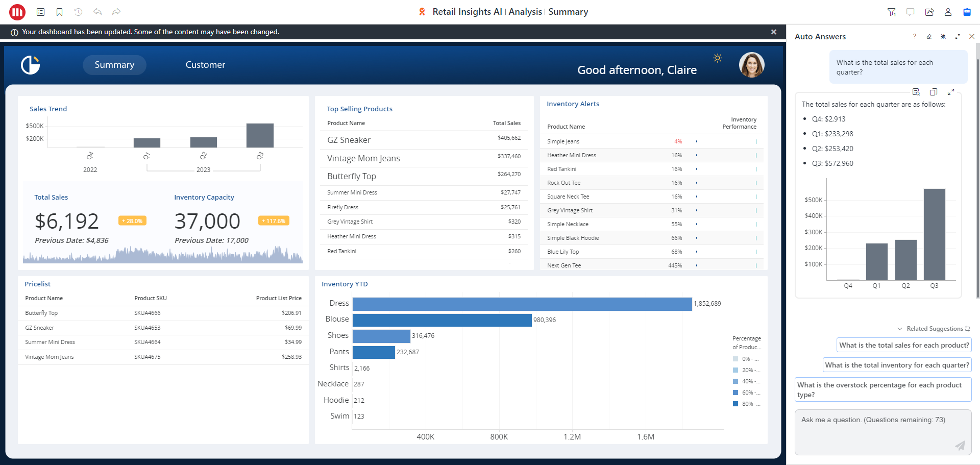Click 'What is the total inventory for each quarter?'
This screenshot has height=465, width=980.
pos(897,365)
